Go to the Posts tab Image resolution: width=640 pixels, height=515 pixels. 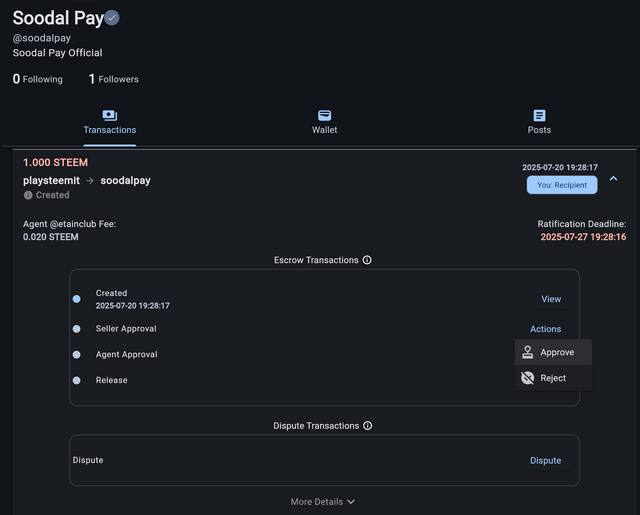[539, 122]
